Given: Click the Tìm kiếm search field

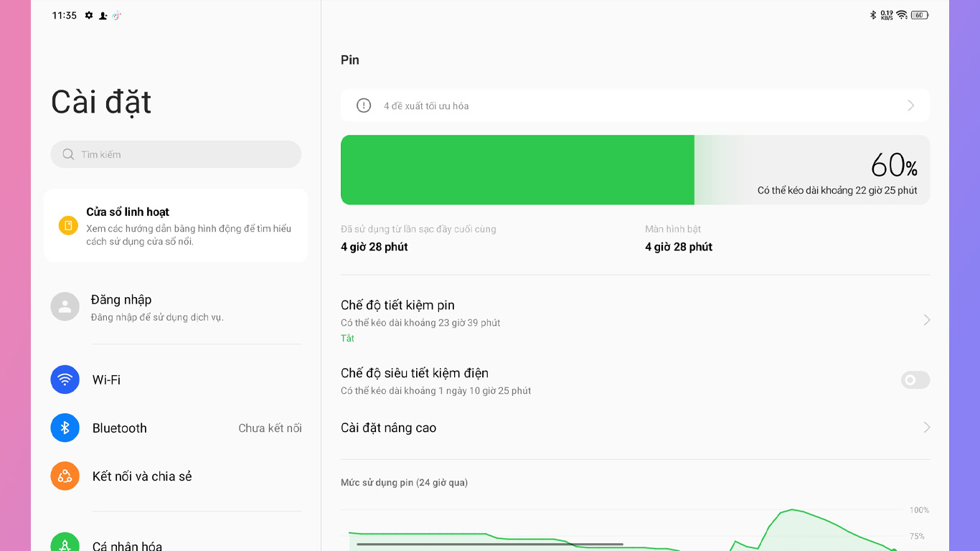Looking at the screenshot, I should [176, 154].
